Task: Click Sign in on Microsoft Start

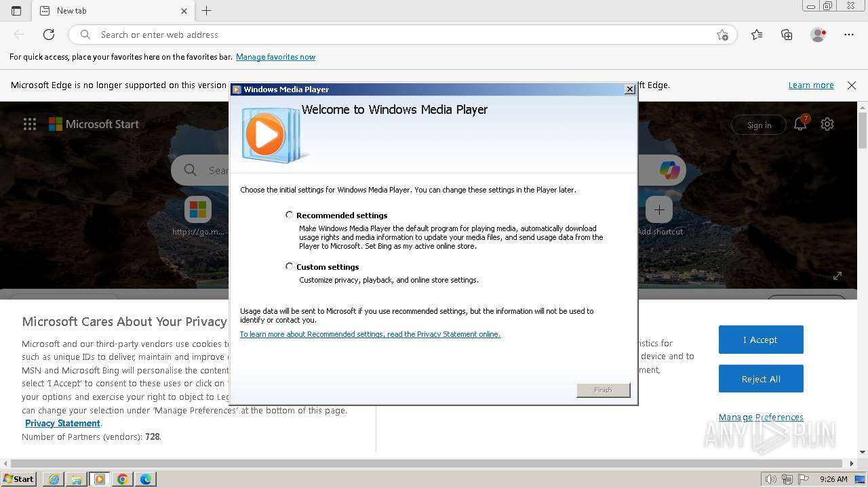Action: (x=759, y=125)
